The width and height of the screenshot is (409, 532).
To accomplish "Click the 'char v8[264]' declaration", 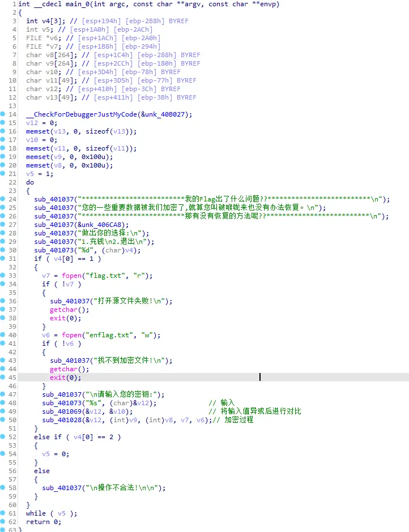I will pos(52,55).
